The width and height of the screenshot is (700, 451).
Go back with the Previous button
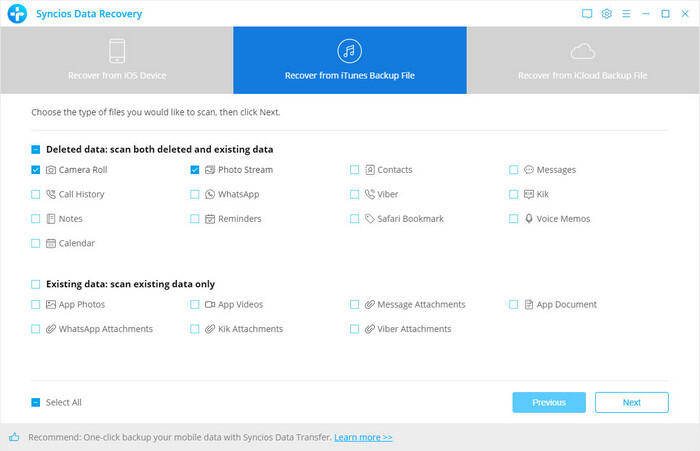tap(549, 402)
